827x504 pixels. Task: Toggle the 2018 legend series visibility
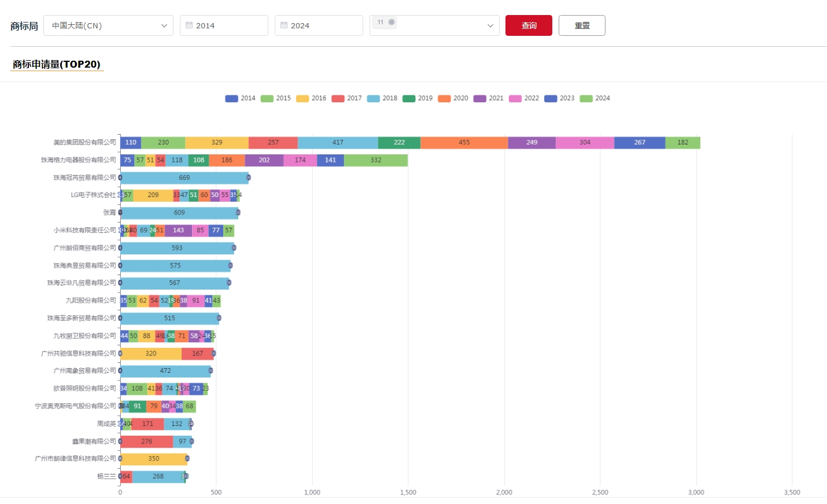382,98
